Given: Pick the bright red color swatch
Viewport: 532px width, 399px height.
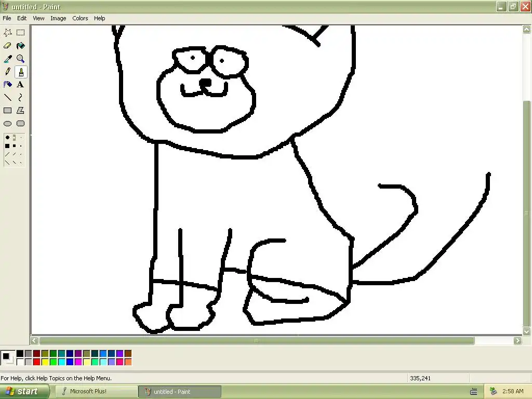Looking at the screenshot, I should 37,362.
